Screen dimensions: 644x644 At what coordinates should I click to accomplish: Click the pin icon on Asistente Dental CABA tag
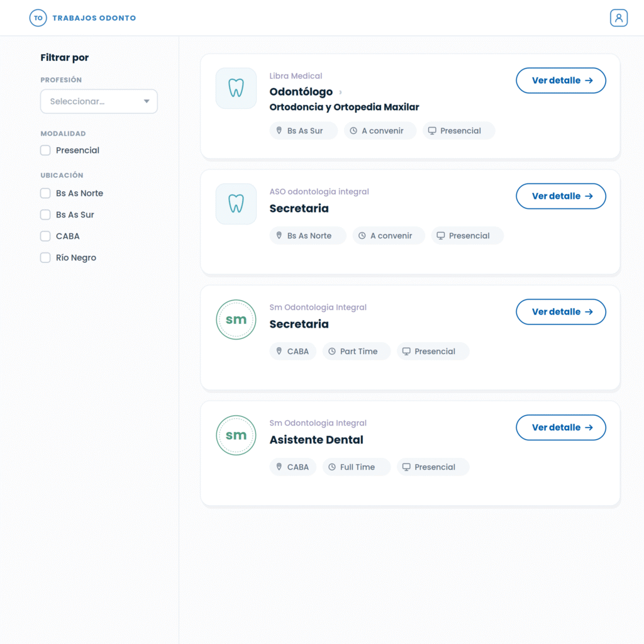(x=279, y=467)
